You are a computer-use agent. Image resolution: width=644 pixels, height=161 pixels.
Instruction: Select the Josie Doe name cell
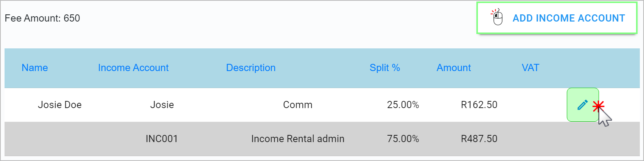pyautogui.click(x=60, y=105)
